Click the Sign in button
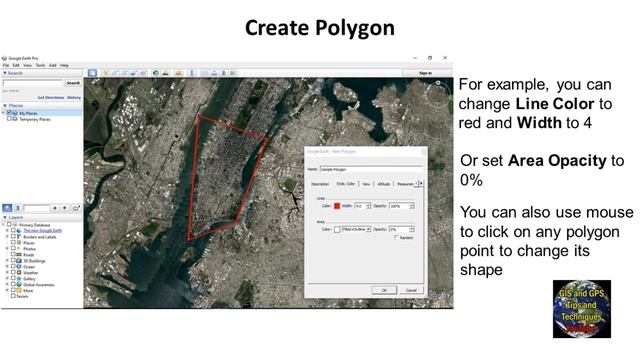 point(425,73)
